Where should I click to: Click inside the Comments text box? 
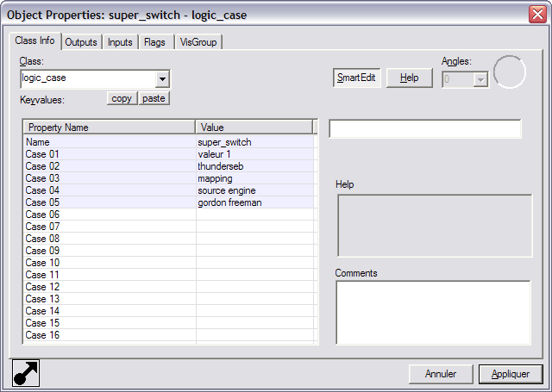433,312
